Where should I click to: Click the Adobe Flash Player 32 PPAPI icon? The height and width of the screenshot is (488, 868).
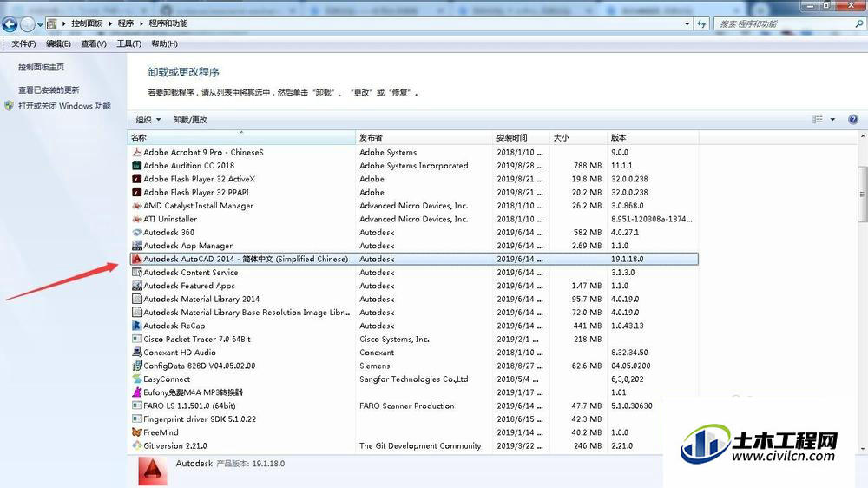click(x=137, y=192)
